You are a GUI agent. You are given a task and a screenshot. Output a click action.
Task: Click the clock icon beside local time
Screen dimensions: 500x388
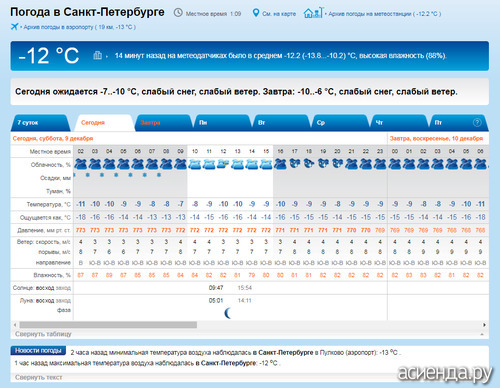pyautogui.click(x=178, y=13)
